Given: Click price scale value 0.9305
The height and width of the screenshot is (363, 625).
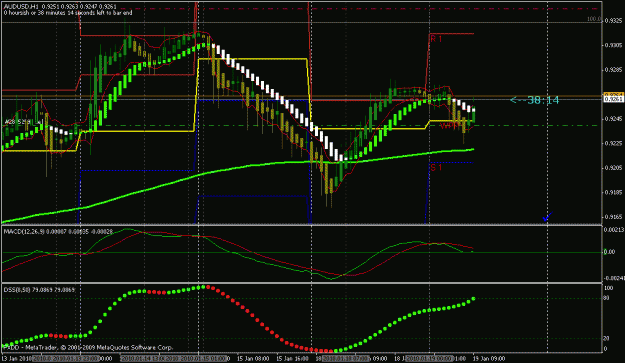Looking at the screenshot, I should [614, 45].
